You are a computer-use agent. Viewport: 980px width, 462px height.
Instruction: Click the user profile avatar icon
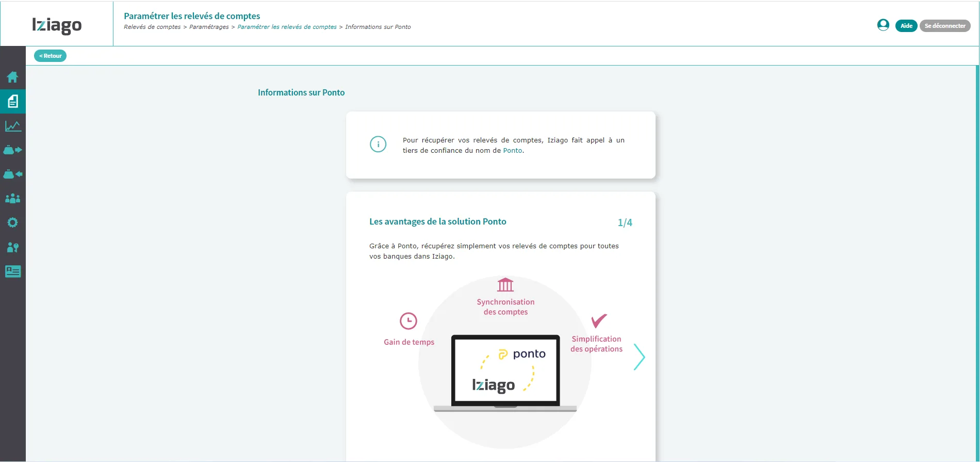click(x=883, y=25)
